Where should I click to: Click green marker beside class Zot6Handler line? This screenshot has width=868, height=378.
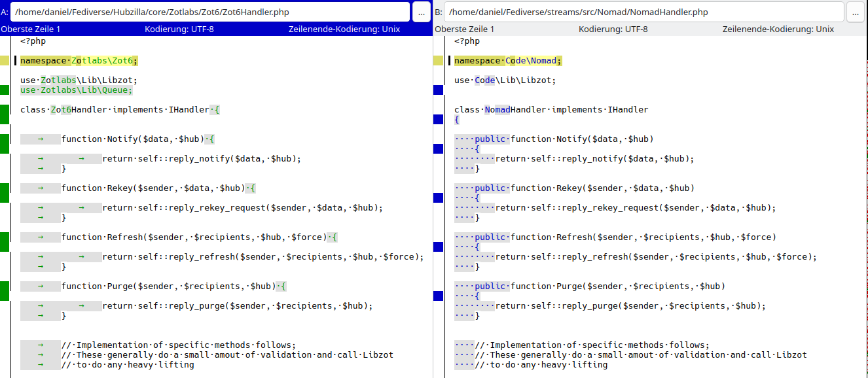[x=5, y=114]
